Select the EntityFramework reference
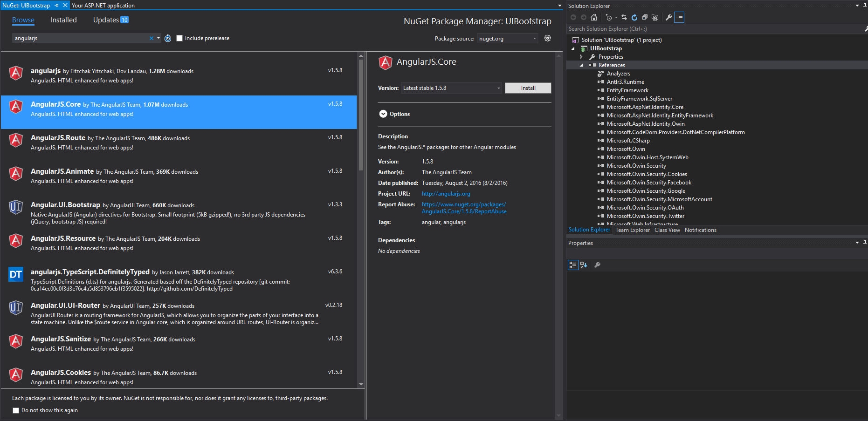Image resolution: width=868 pixels, height=421 pixels. [x=627, y=90]
